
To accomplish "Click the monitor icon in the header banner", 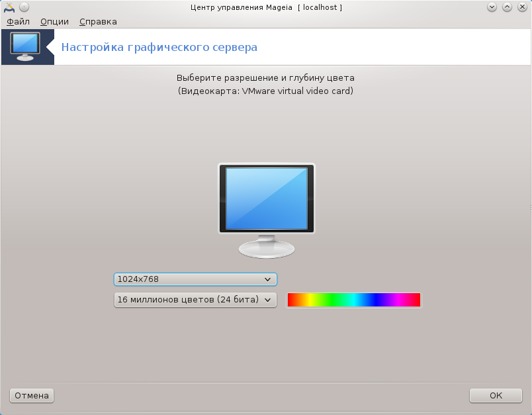I will pyautogui.click(x=25, y=46).
